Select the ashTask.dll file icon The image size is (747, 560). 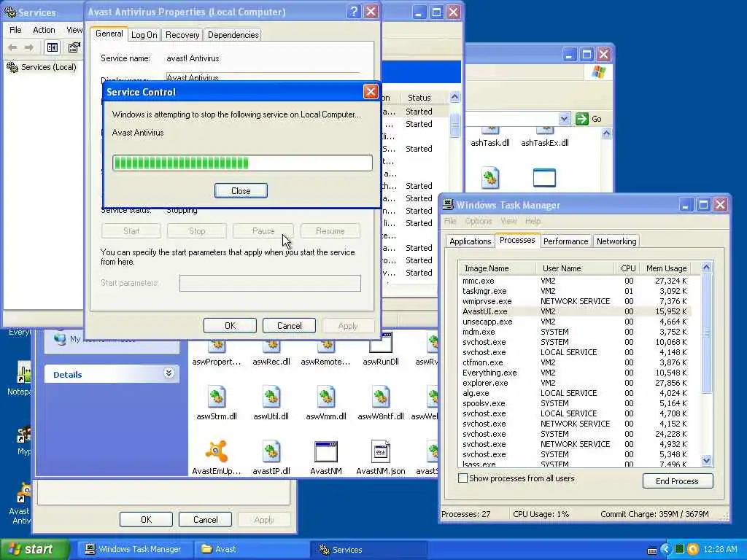click(490, 131)
